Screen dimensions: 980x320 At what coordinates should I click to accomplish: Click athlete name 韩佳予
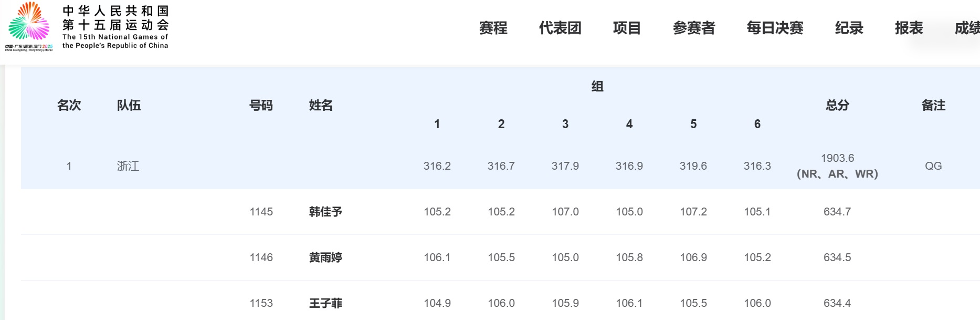pos(325,212)
